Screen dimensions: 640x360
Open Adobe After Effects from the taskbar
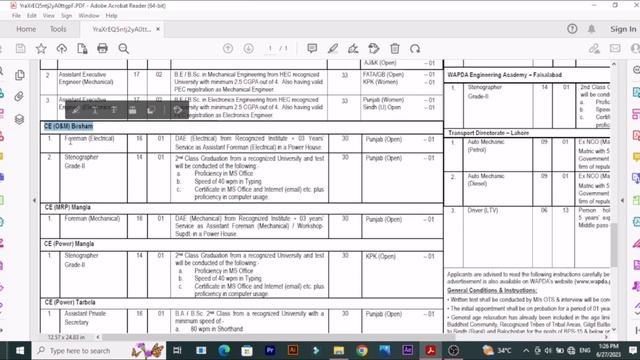pos(407,351)
